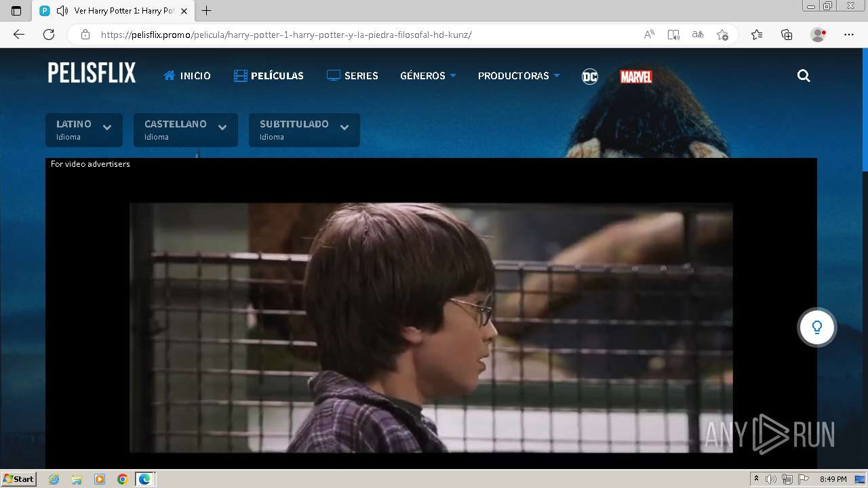The height and width of the screenshot is (488, 868).
Task: Open the DC logo category
Action: click(x=590, y=77)
